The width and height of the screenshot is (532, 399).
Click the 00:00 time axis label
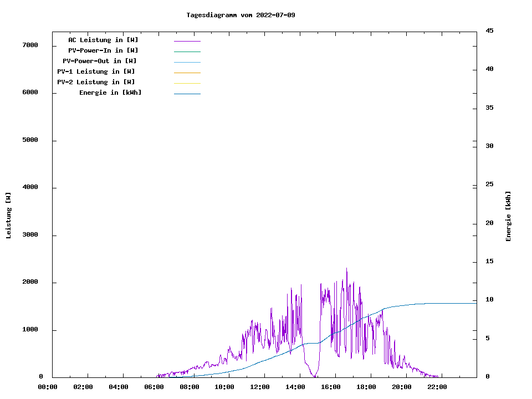click(48, 387)
